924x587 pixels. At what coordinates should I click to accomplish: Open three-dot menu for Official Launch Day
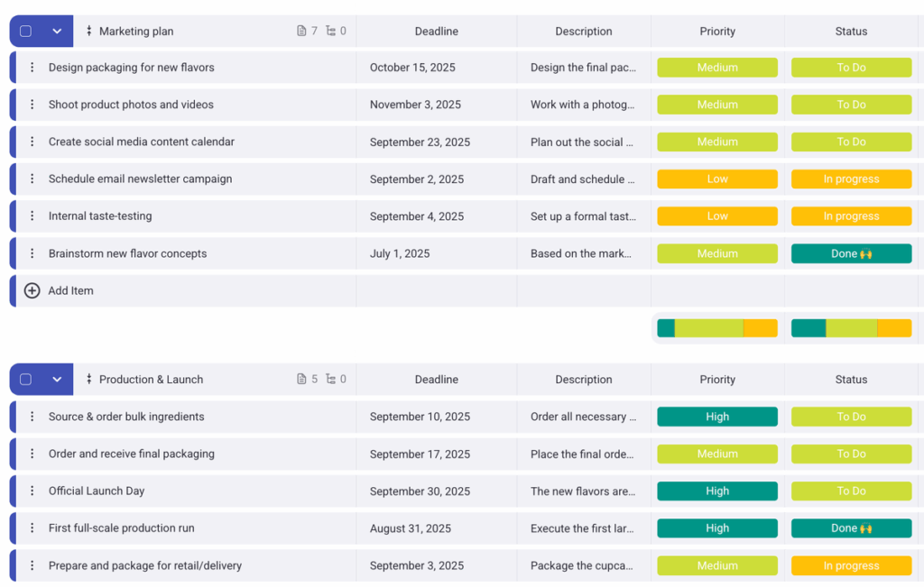[x=32, y=491]
